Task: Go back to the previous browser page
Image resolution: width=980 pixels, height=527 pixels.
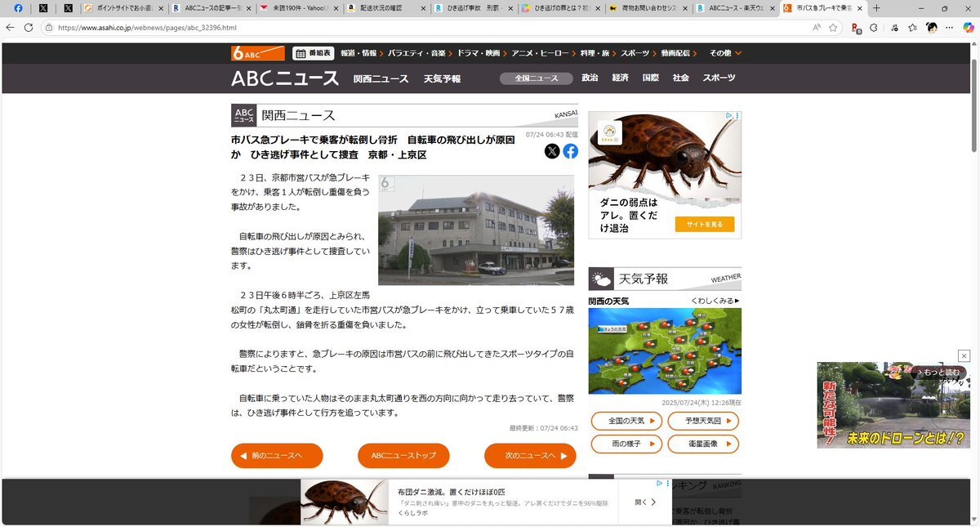Action: [10, 27]
